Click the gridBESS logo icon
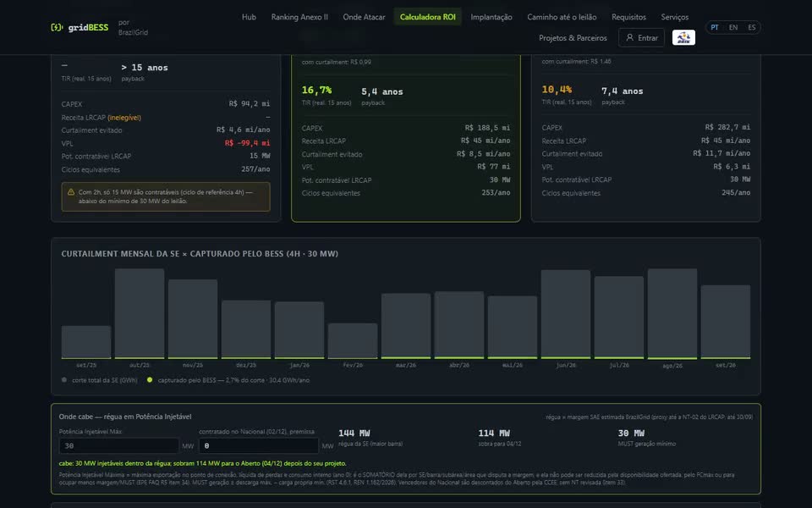812x508 pixels. (57, 27)
